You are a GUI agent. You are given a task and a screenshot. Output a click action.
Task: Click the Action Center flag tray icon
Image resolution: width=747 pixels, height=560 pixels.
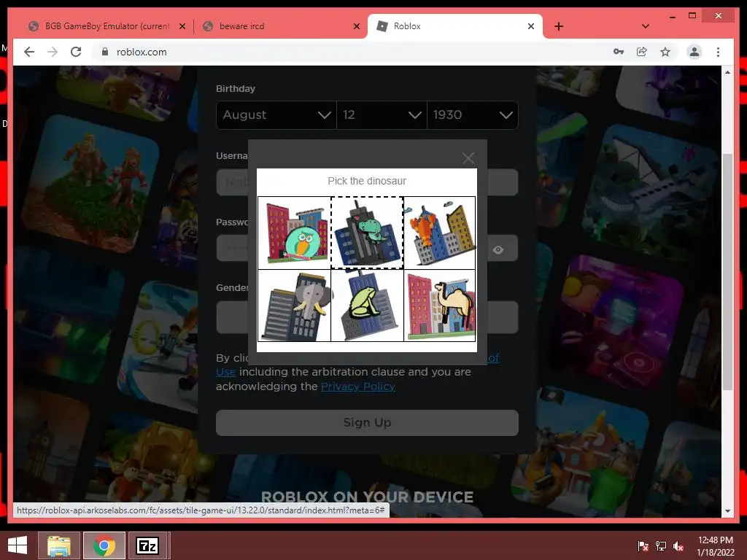(x=643, y=546)
